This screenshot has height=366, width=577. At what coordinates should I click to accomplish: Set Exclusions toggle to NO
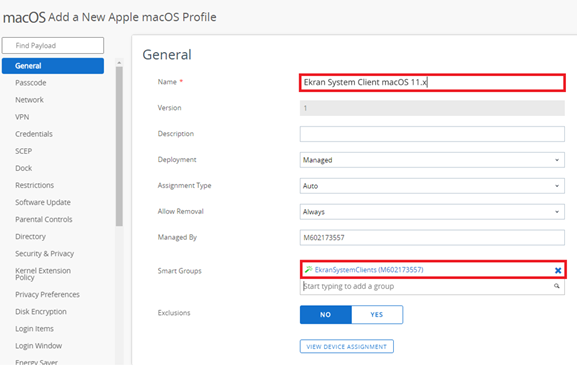tap(326, 315)
